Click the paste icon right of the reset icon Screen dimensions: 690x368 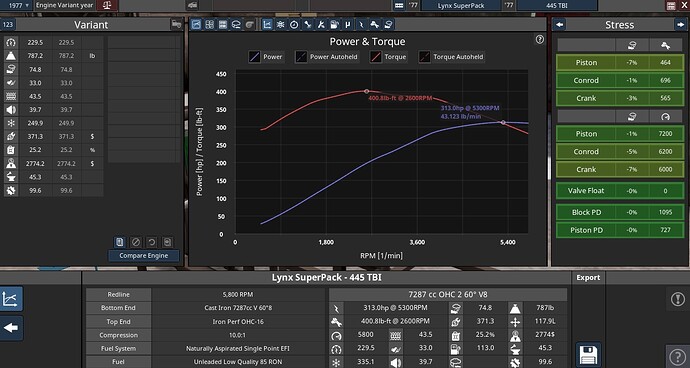167,242
